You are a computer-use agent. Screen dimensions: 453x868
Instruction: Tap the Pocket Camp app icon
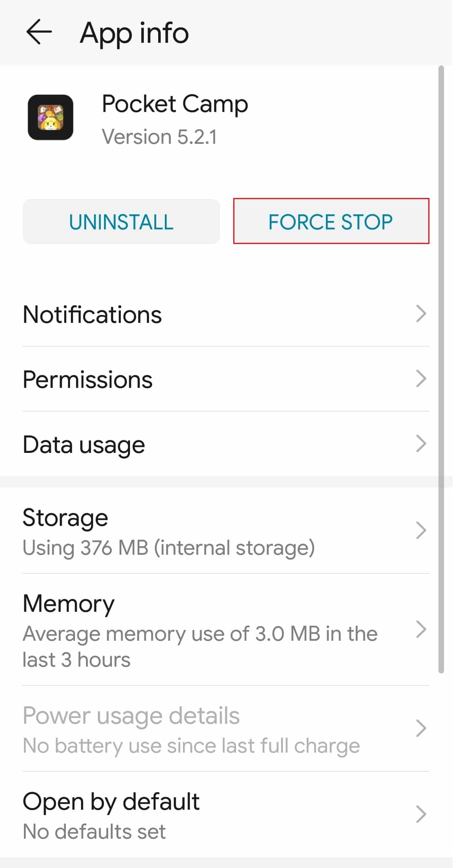tap(50, 117)
